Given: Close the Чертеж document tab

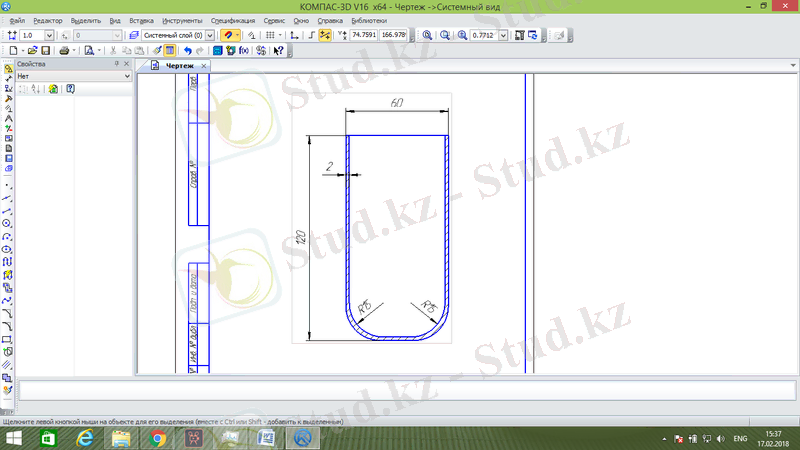Looking at the screenshot, I should pyautogui.click(x=204, y=66).
